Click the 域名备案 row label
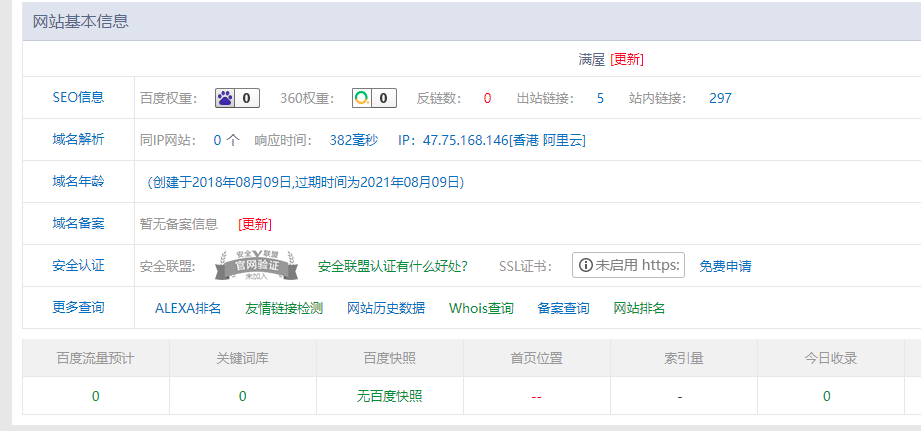Image resolution: width=921 pixels, height=431 pixels. click(78, 223)
